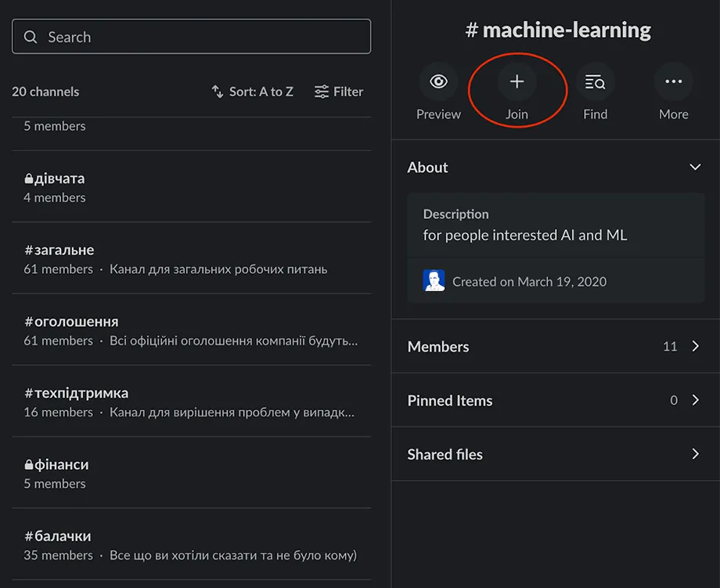Open the #техпідтримка channel

tap(76, 393)
